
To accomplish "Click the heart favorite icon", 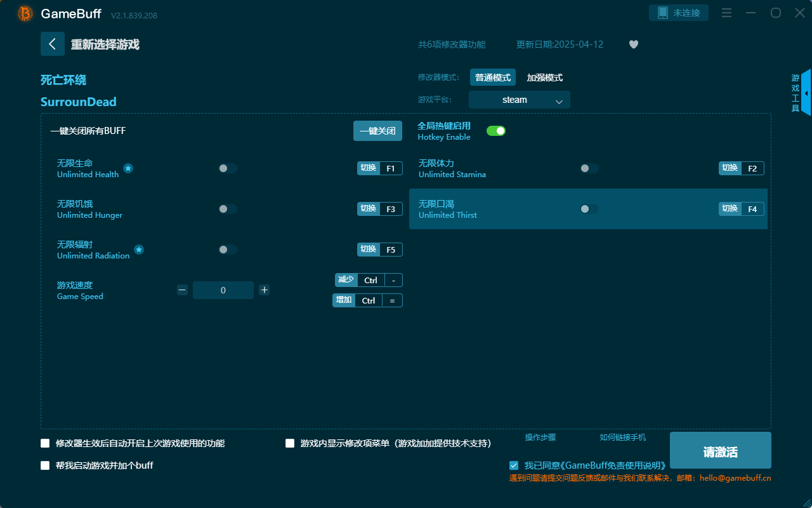I will point(634,44).
